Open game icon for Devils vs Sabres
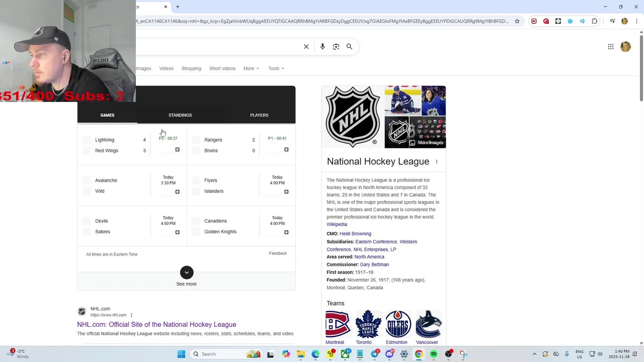Viewport: 644px width, 362px height. coord(177,232)
